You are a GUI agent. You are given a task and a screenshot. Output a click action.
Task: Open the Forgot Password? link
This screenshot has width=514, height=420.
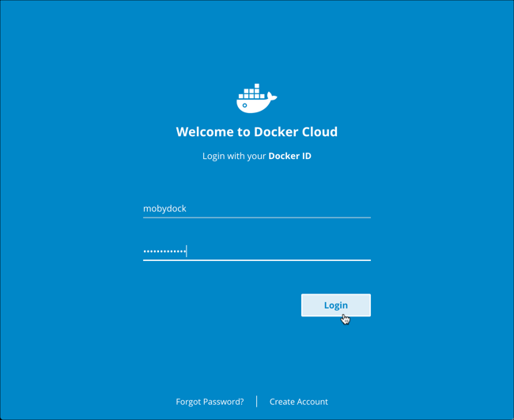click(x=210, y=402)
